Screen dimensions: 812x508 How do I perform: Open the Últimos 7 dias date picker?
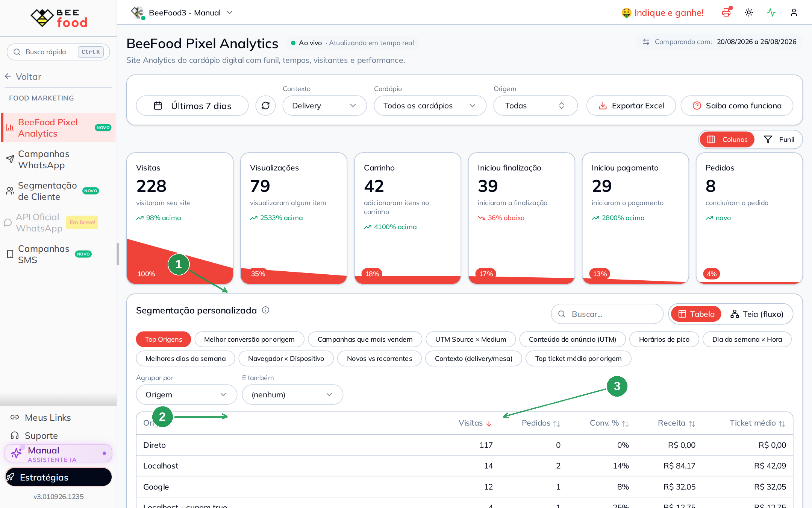[192, 106]
